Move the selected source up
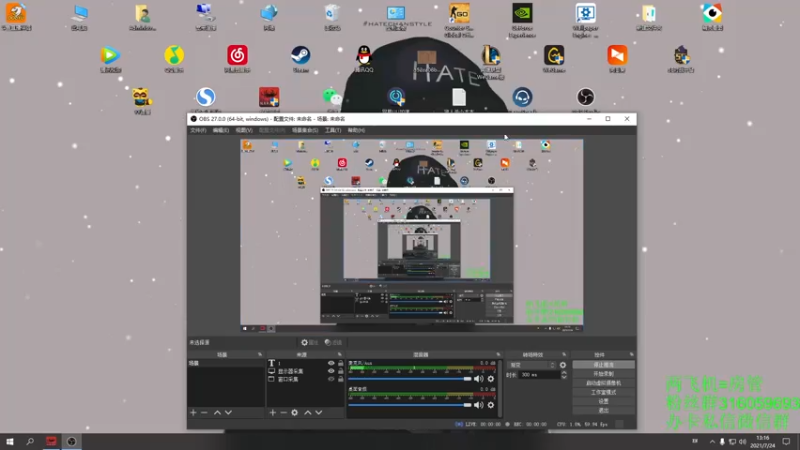 308,412
